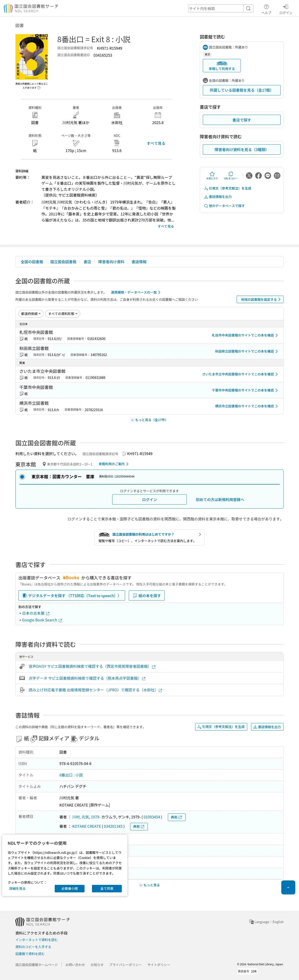
Task: Open 札幌市中央図書館のサイトでこの本を確認
Action: (x=245, y=335)
